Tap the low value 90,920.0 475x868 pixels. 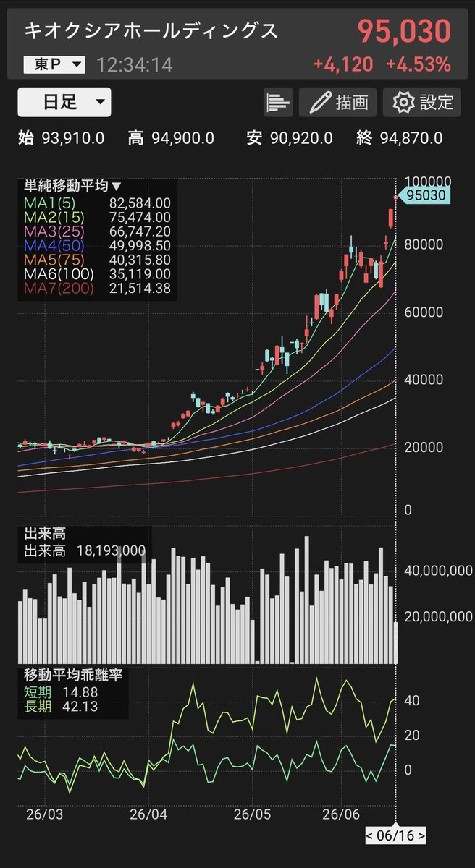(300, 138)
